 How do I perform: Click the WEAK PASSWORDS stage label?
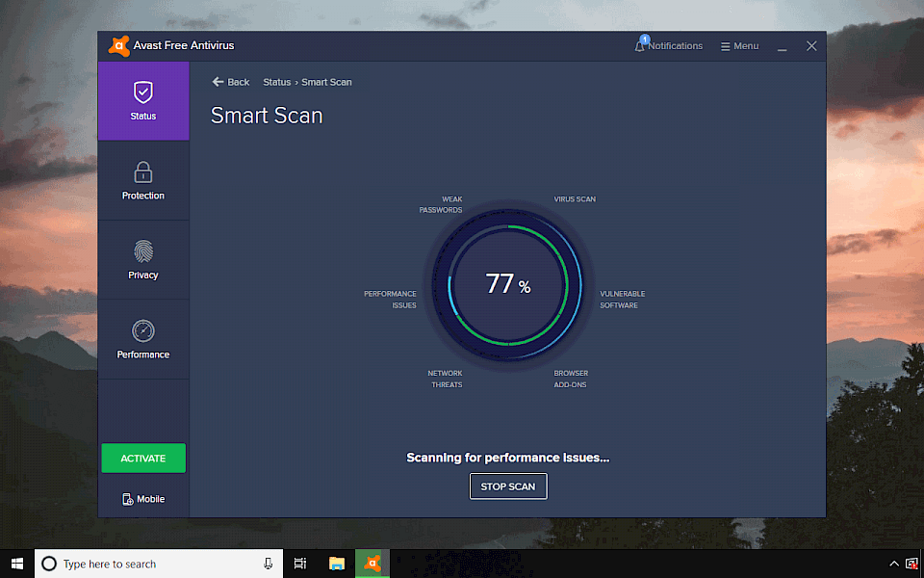pos(441,204)
